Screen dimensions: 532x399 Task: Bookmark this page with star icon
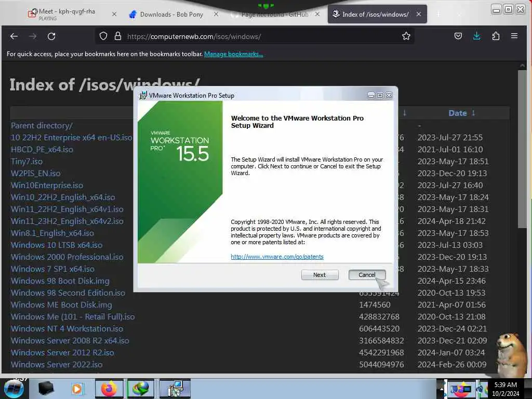406,36
